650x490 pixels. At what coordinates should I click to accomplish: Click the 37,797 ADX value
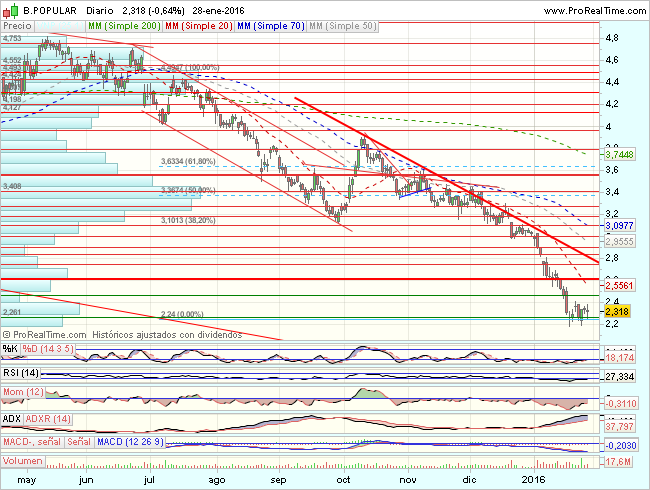[619, 426]
